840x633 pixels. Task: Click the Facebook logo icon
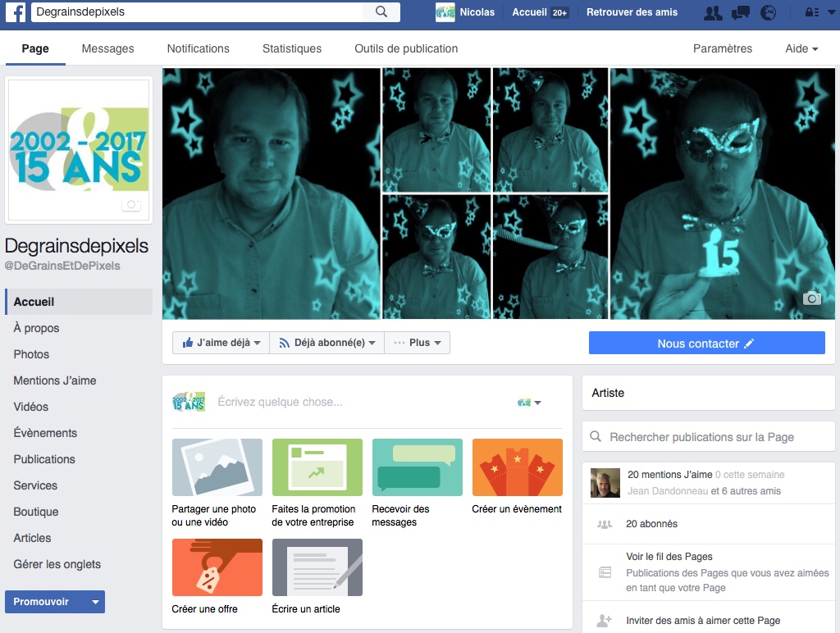click(x=15, y=11)
